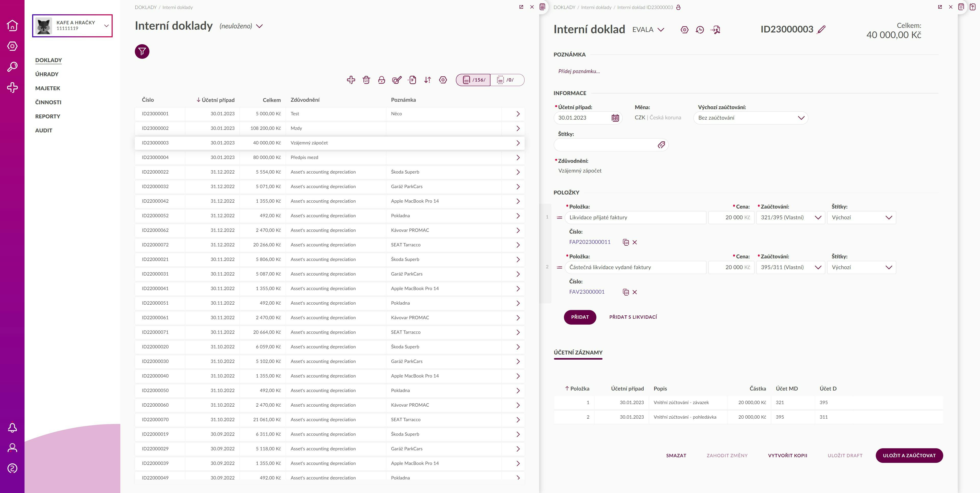Click the sort arrows icon in toolbar
This screenshot has width=980, height=493.
click(x=428, y=80)
